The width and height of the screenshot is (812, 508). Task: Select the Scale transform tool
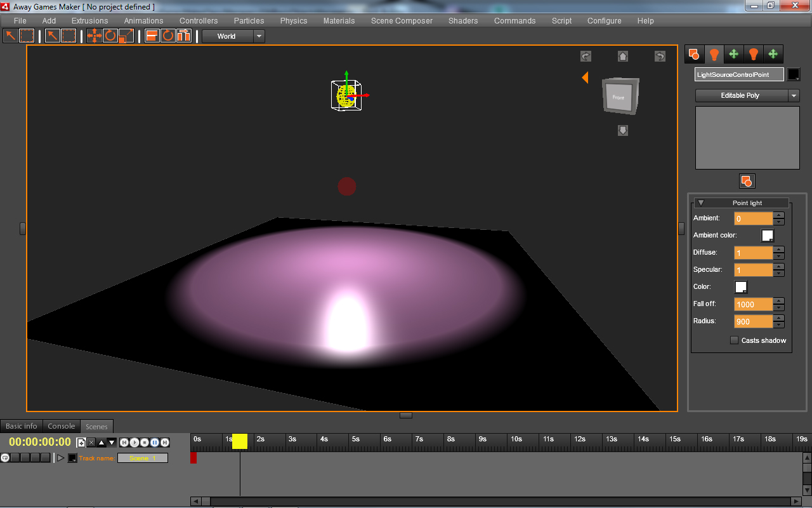[126, 36]
